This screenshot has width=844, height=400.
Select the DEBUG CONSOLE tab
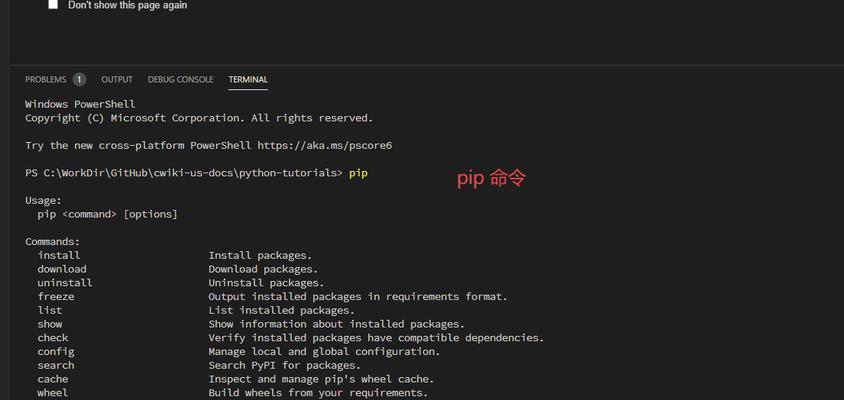click(181, 80)
